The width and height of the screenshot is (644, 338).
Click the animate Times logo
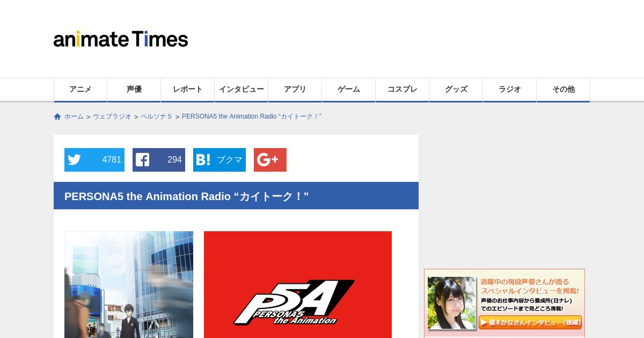[121, 39]
